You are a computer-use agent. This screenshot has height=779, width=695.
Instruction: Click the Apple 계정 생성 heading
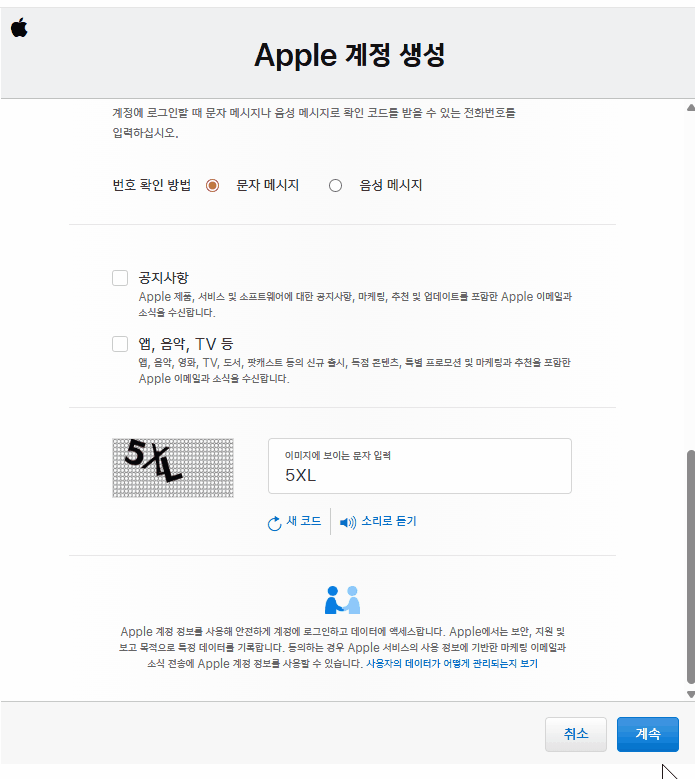tap(349, 54)
